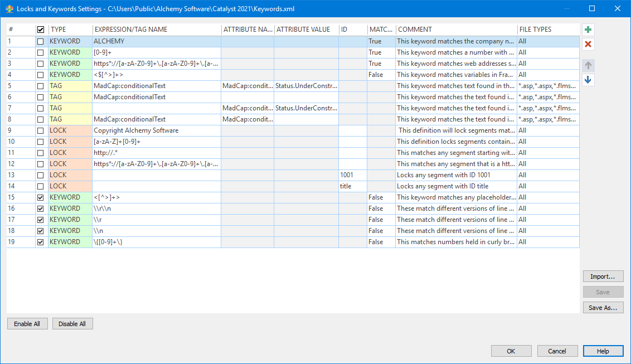The image size is (631, 364).
Task: Click 'This keyword matches the company n...' comment
Action: (x=456, y=41)
